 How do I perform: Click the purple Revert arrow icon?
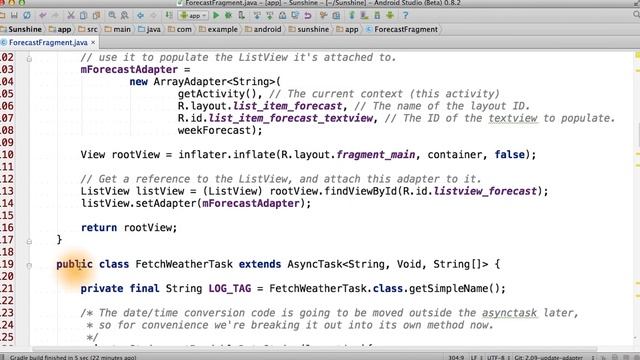click(308, 16)
